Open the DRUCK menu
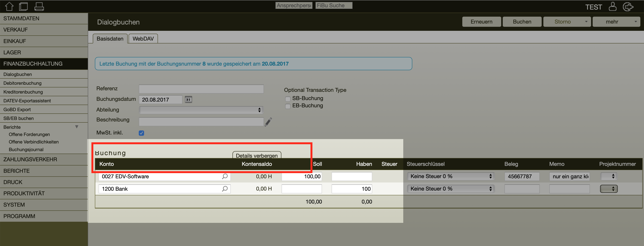Image resolution: width=644 pixels, height=246 pixels. pyautogui.click(x=44, y=182)
